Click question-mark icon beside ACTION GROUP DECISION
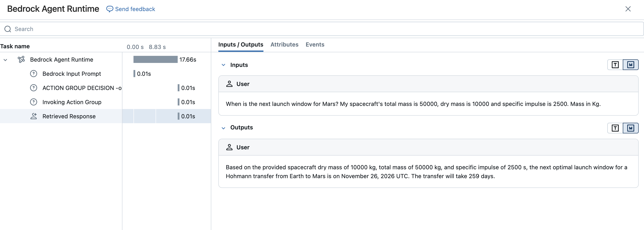 pyautogui.click(x=34, y=88)
